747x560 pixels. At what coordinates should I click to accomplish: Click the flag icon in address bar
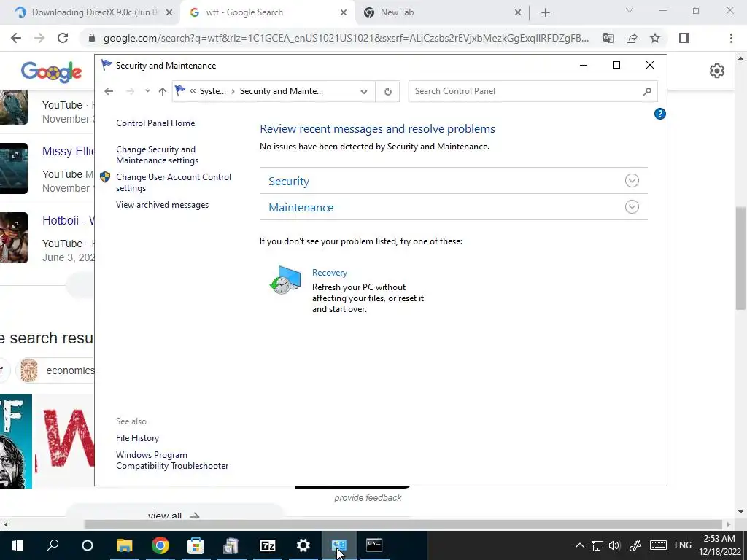tap(180, 90)
